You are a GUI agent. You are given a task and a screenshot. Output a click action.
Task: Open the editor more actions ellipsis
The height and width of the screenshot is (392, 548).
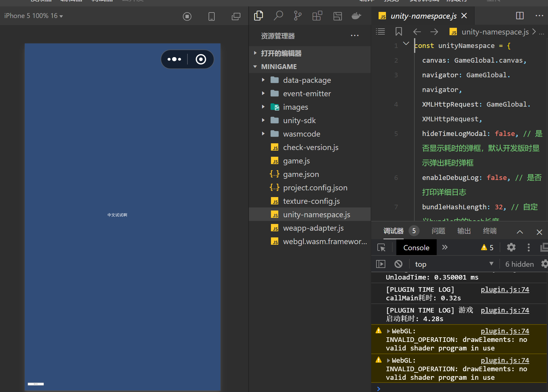click(x=539, y=16)
